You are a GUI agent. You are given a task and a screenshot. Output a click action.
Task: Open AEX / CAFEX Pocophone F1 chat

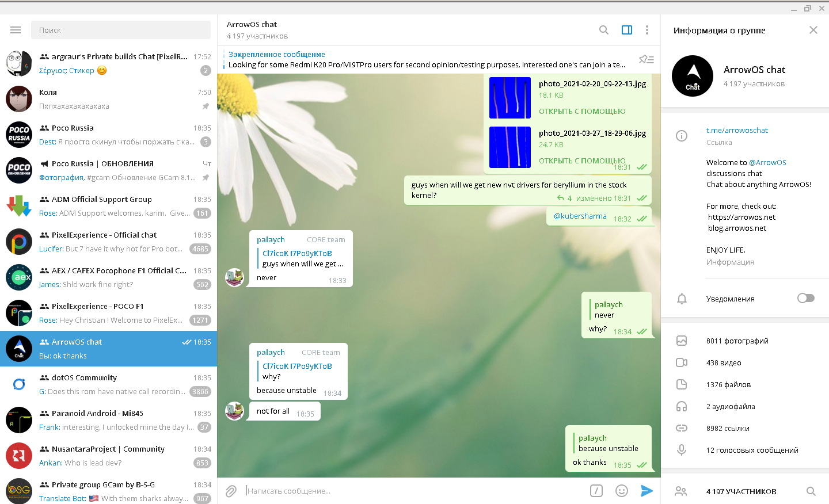[108, 277]
